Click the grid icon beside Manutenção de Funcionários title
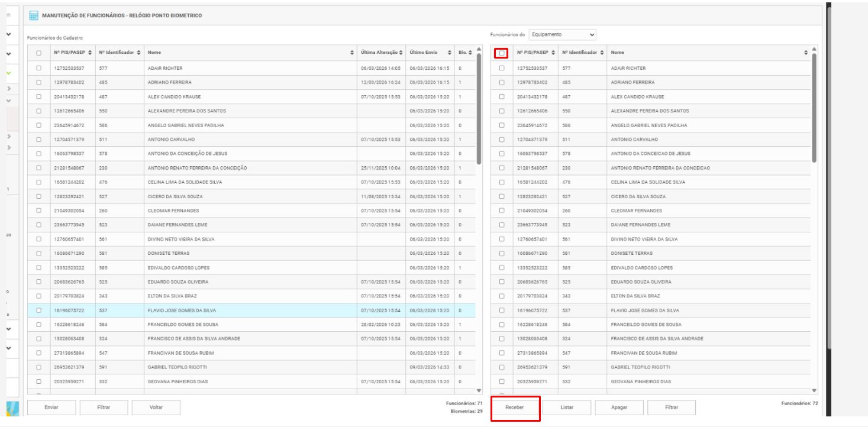The height and width of the screenshot is (430, 868). point(34,15)
